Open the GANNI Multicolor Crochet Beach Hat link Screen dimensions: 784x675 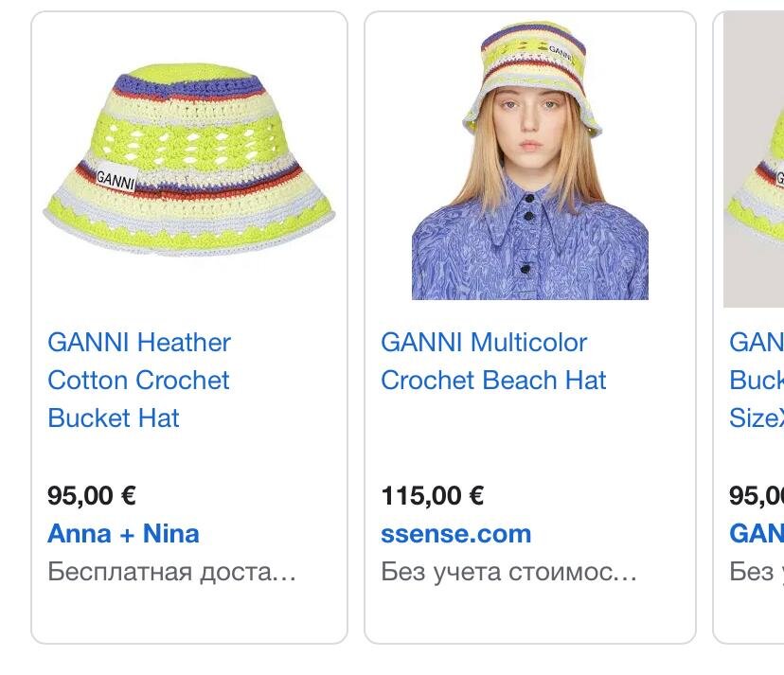(x=493, y=361)
